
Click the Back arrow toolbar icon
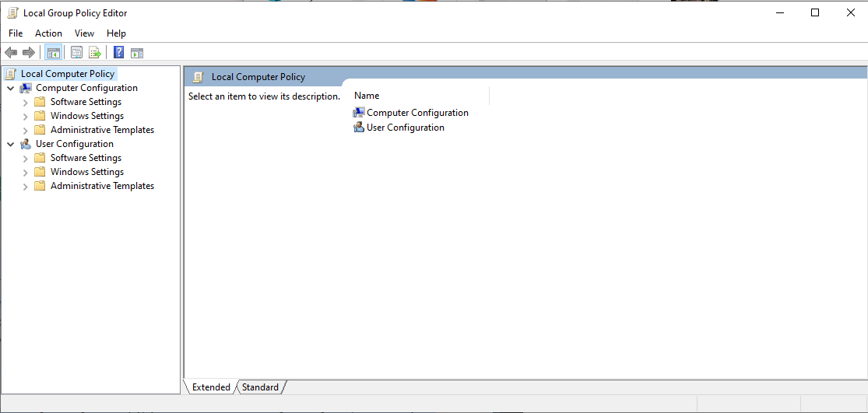(11, 53)
